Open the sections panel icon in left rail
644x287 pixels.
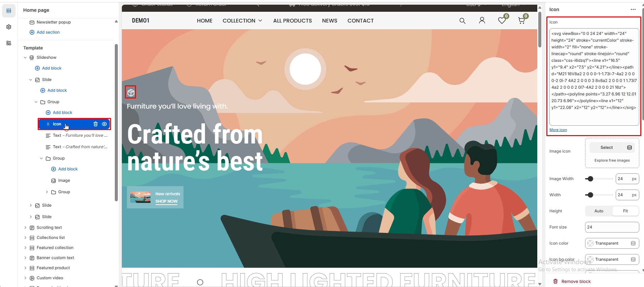coord(9,11)
